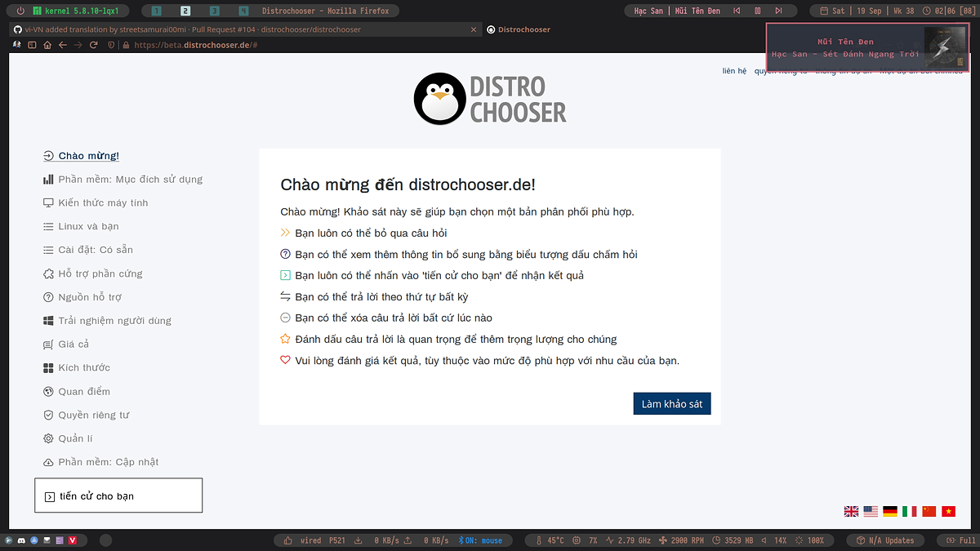The image size is (980, 551).
Task: Select Cài đặt: Có sẵn category
Action: pos(88,250)
